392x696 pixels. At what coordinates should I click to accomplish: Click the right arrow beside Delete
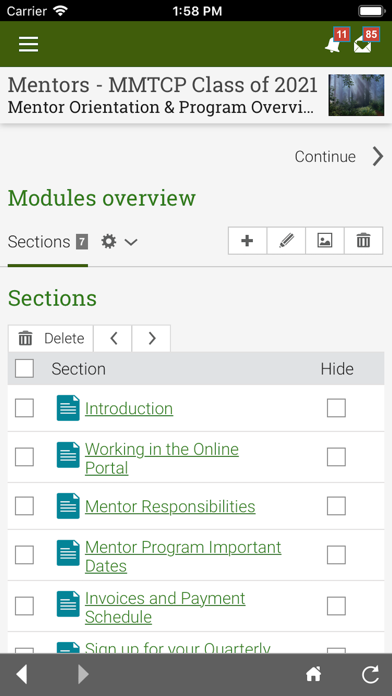(151, 338)
